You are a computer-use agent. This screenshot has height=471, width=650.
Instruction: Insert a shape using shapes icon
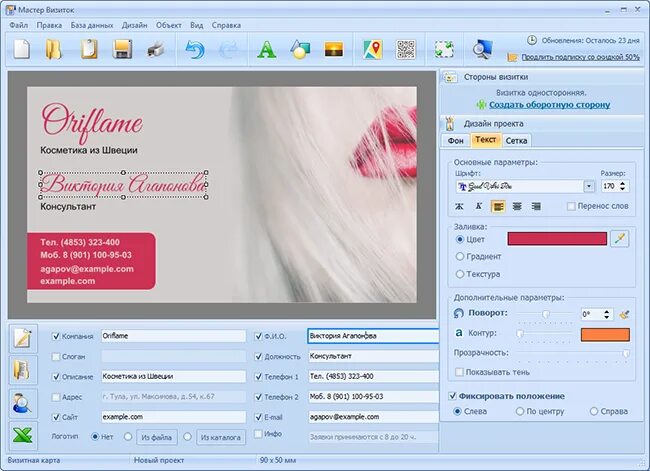[300, 50]
